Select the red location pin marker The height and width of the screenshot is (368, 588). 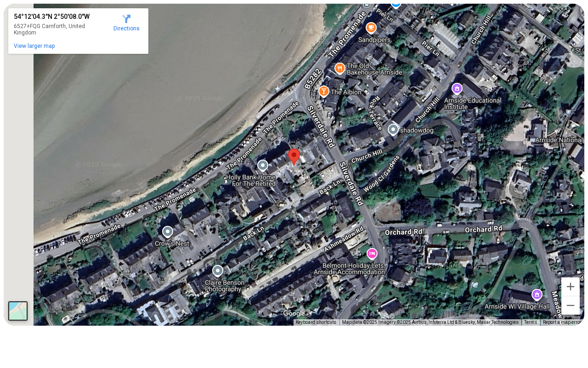pos(294,157)
